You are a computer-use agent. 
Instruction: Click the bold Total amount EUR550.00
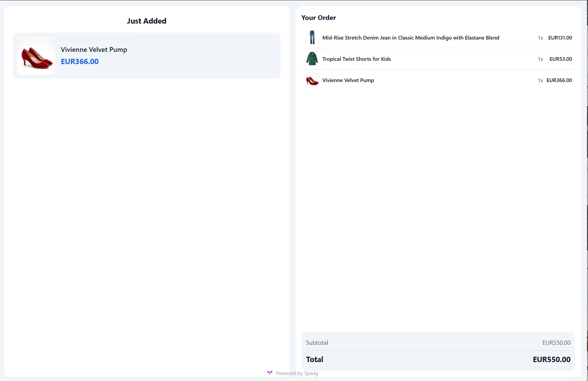(552, 359)
